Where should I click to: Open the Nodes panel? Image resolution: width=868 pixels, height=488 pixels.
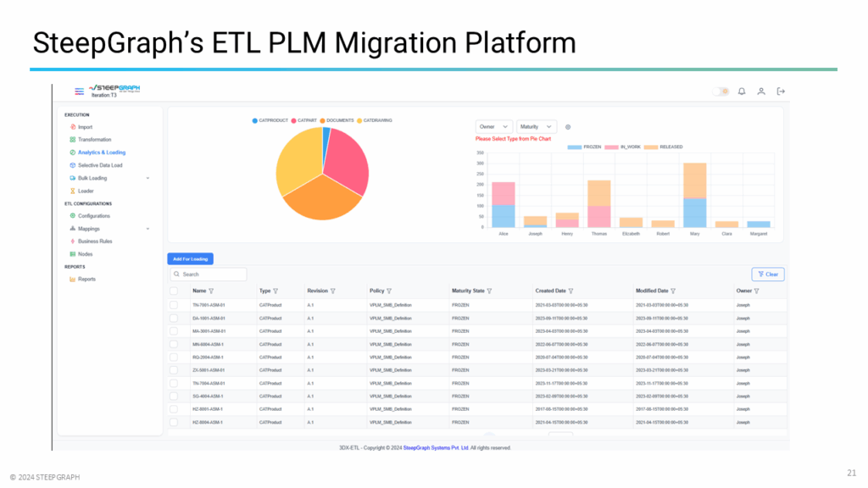click(71, 252)
